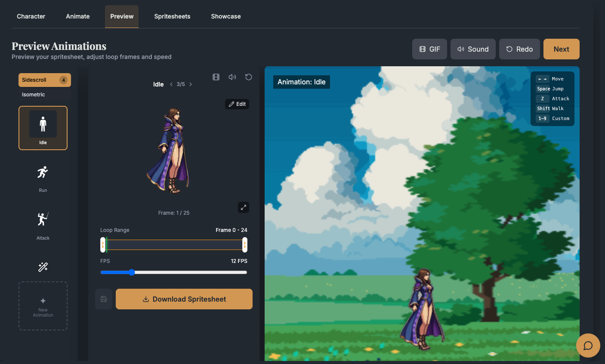Open the Showcase tab

click(225, 16)
